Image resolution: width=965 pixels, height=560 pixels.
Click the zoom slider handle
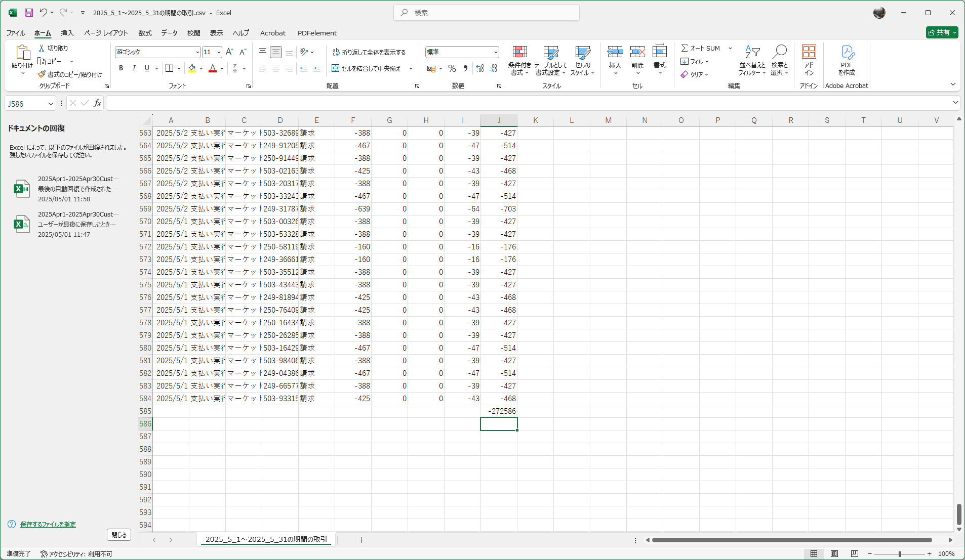900,554
